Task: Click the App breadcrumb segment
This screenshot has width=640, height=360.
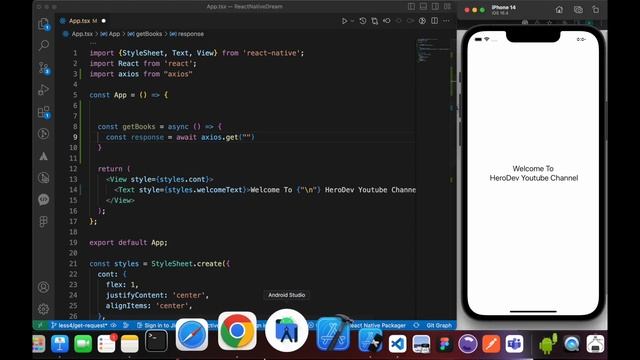Action: tap(114, 34)
